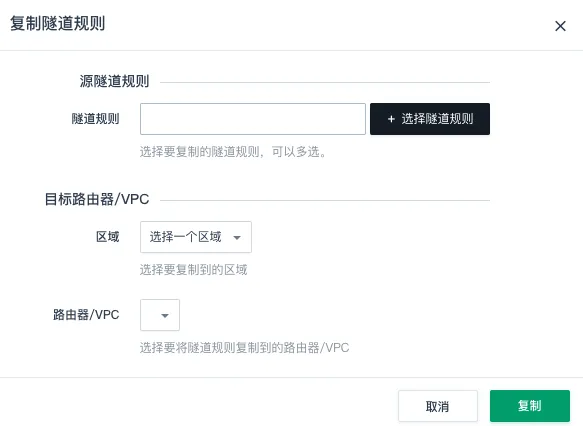Click hint 选择要将隧道规则复制到的路由器/VPC
Image resolution: width=583 pixels, height=426 pixels.
coord(244,348)
